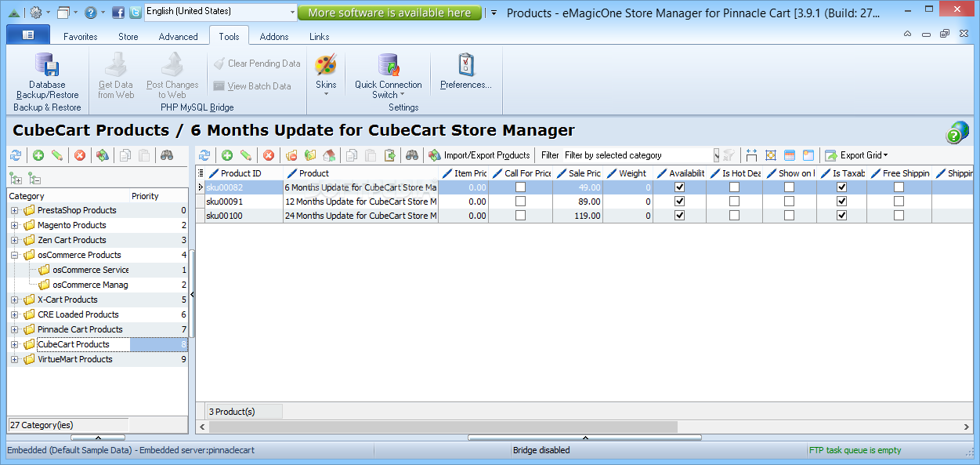Sort by the Product ID column header
This screenshot has width=980, height=465.
click(x=244, y=173)
